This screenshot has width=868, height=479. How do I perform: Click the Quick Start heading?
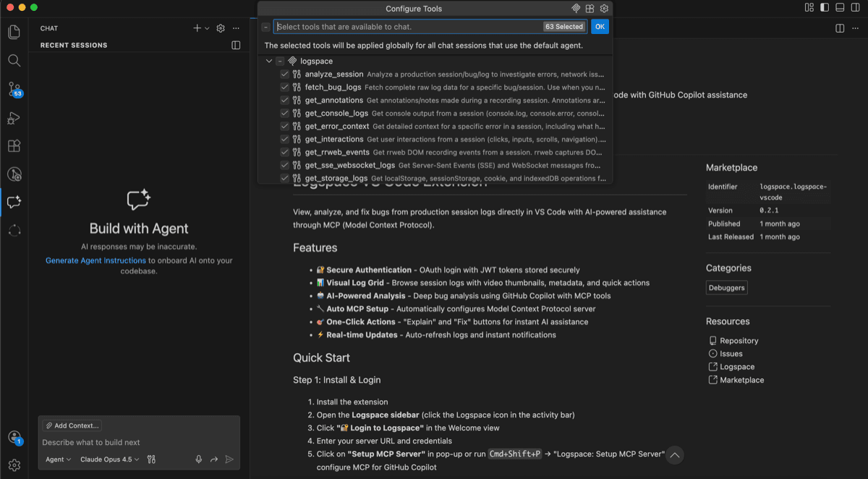[x=321, y=357]
